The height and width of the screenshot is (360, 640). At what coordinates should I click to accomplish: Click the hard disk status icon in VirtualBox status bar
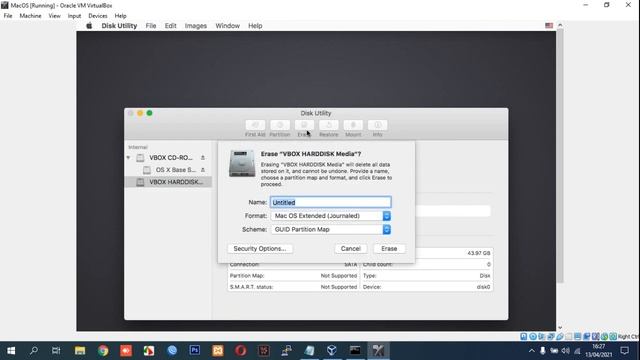[x=524, y=337]
